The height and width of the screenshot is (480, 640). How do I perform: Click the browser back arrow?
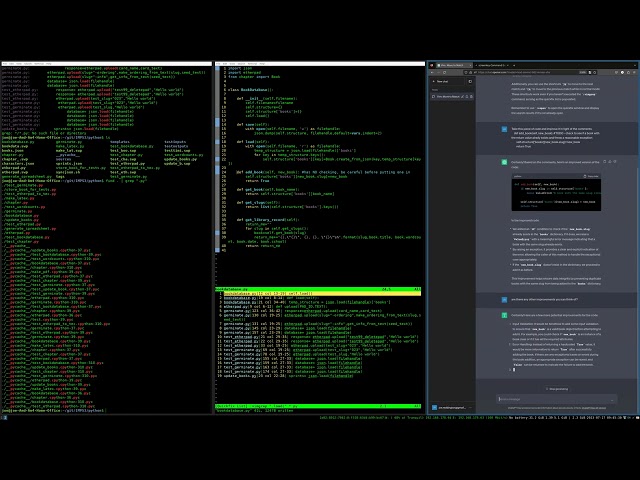click(432, 72)
